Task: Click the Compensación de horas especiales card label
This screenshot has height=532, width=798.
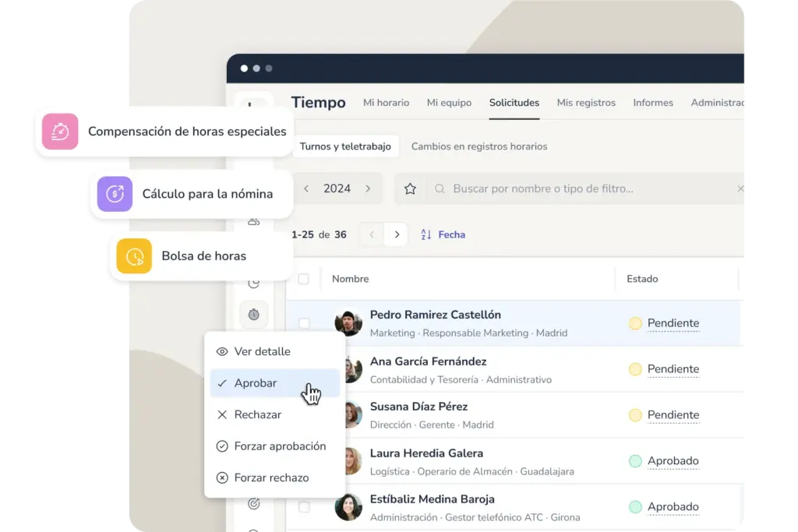Action: click(187, 131)
